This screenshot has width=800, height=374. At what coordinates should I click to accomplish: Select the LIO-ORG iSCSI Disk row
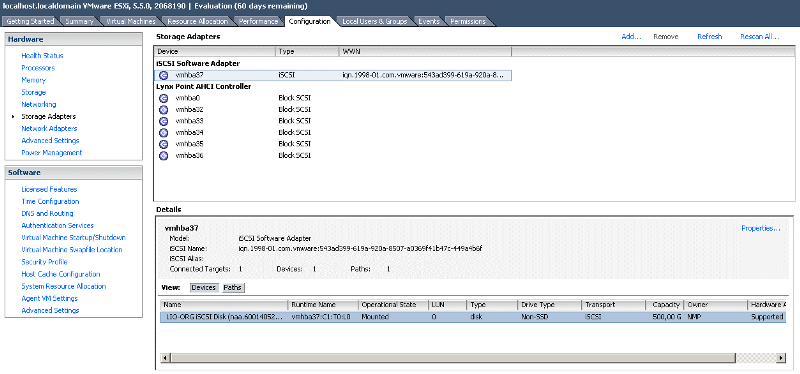coord(473,317)
